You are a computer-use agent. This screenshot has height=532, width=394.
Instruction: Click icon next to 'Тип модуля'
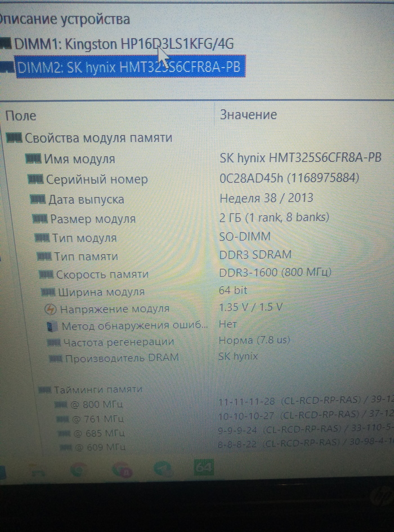coord(42,238)
